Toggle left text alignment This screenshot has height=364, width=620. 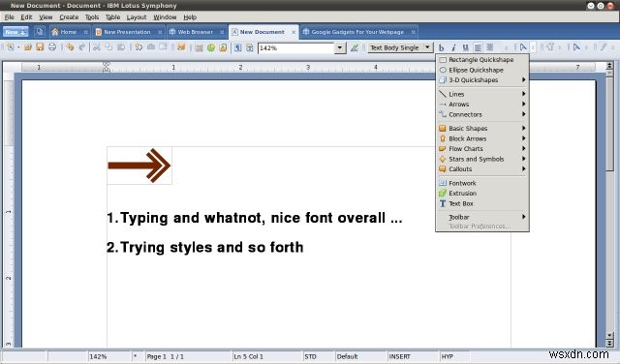click(x=478, y=47)
